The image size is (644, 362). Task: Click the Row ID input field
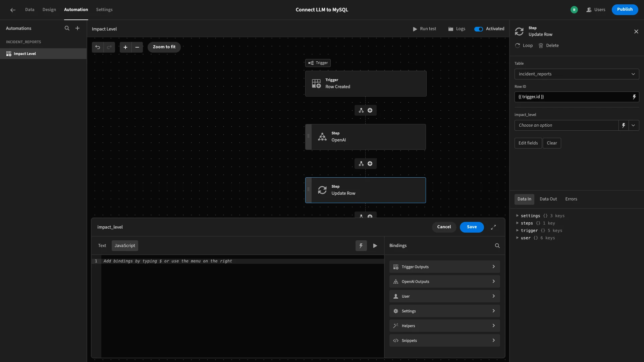pos(572,97)
